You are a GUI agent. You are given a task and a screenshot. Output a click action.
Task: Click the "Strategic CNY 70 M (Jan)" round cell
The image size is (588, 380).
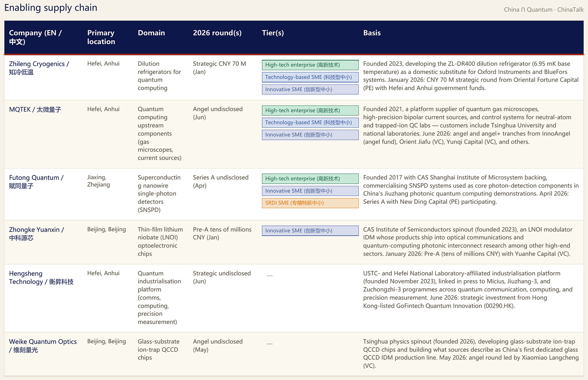[x=220, y=68]
